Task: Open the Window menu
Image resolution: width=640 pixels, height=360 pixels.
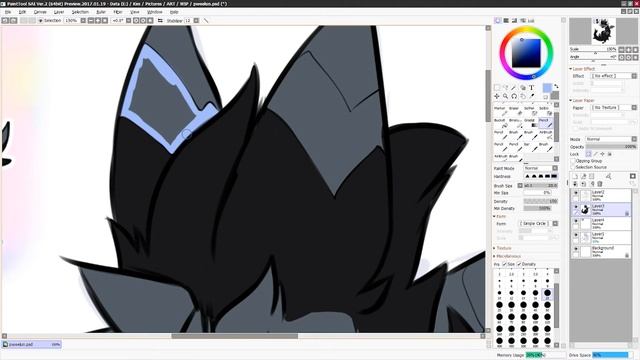Action: 154,12
